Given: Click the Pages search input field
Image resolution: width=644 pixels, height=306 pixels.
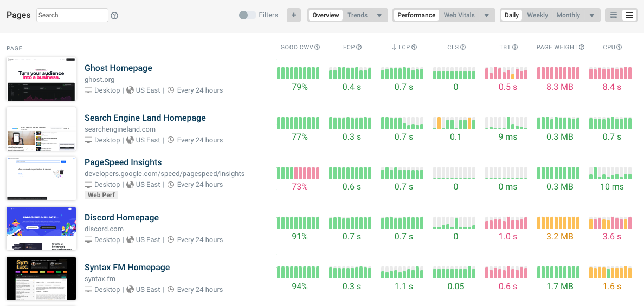Looking at the screenshot, I should pos(72,15).
